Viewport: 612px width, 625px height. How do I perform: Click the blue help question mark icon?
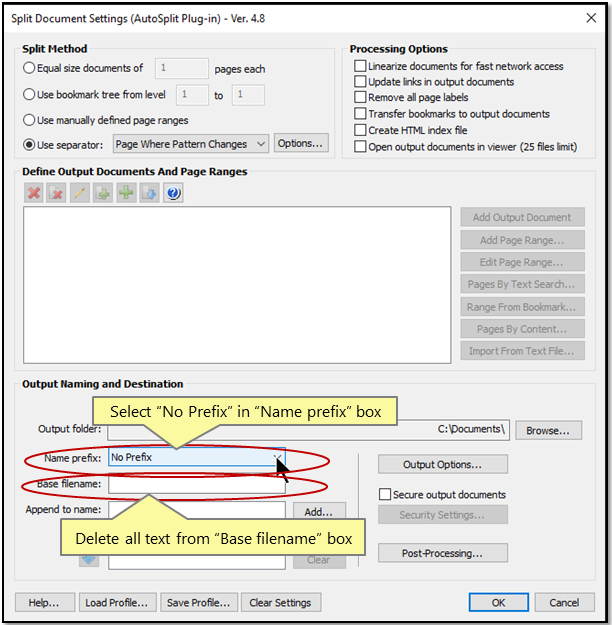coord(173,193)
